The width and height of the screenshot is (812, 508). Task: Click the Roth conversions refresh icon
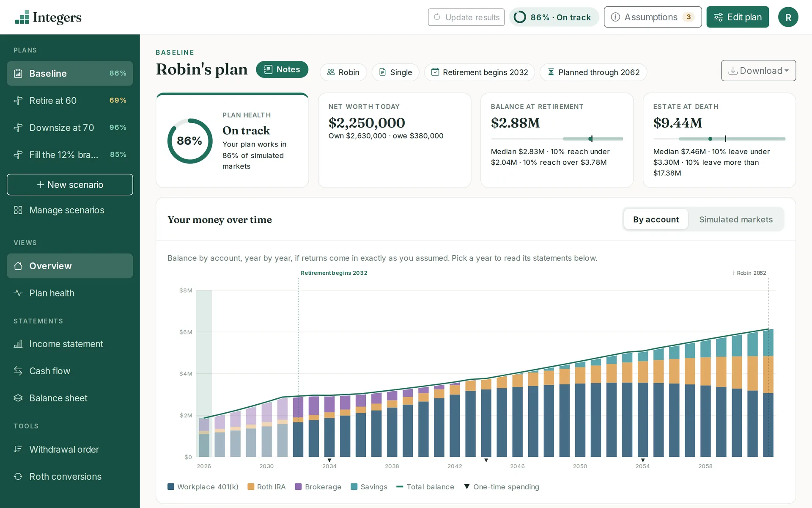click(x=18, y=476)
